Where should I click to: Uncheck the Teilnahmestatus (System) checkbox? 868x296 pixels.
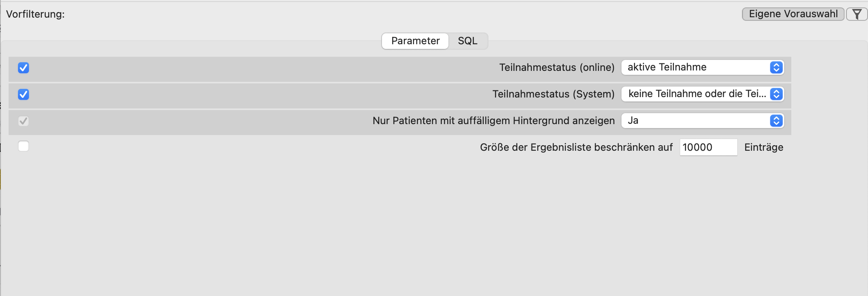23,94
